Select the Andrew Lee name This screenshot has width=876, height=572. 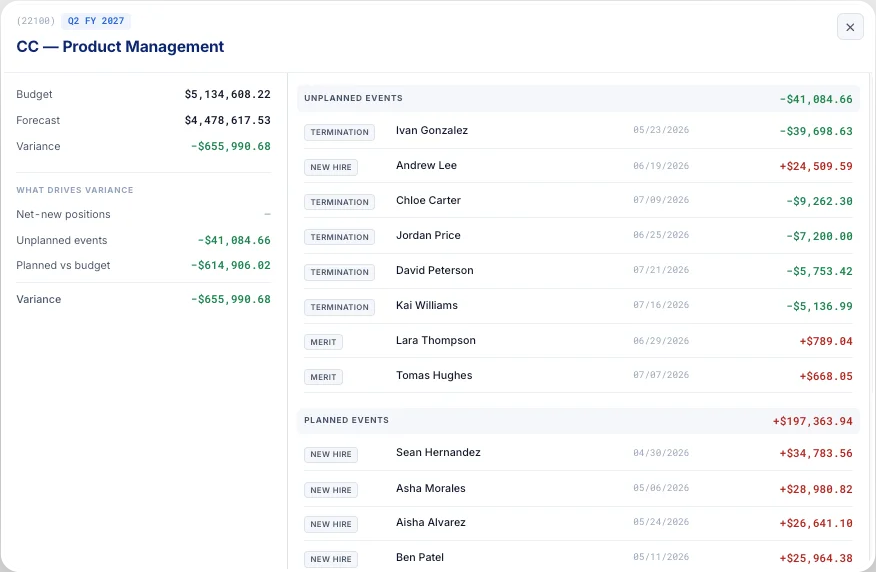426,165
